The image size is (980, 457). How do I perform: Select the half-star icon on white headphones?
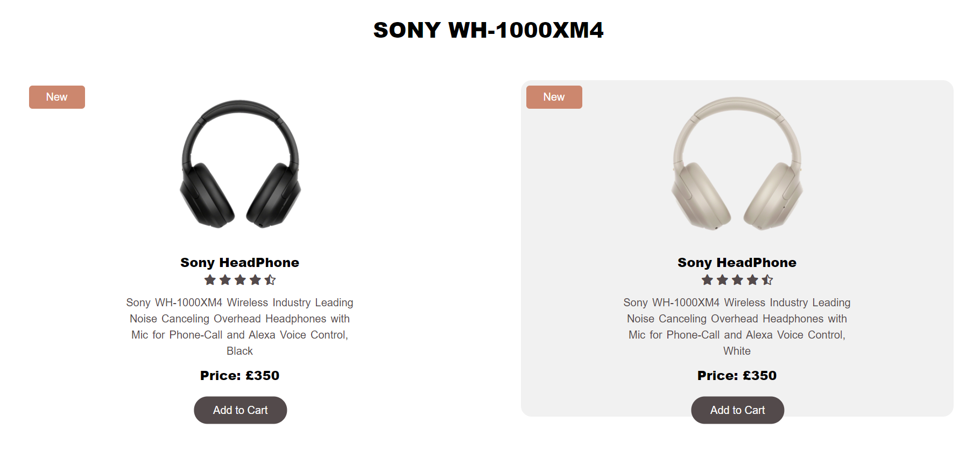click(768, 279)
